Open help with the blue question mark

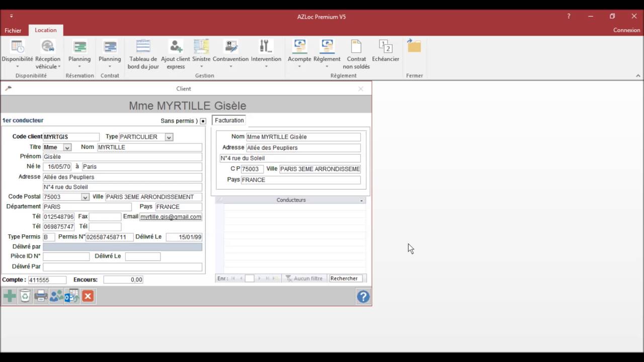(363, 297)
